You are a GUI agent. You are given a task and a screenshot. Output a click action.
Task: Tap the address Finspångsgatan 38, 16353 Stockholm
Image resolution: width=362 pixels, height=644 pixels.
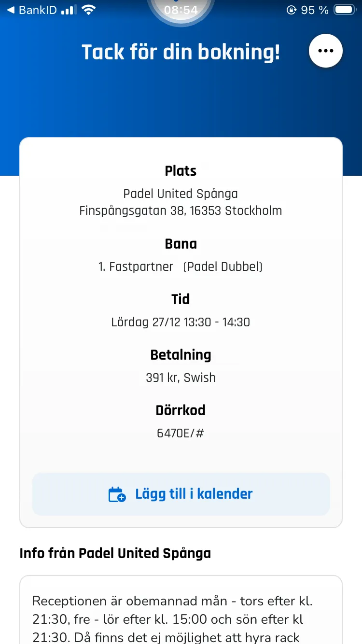click(x=181, y=211)
